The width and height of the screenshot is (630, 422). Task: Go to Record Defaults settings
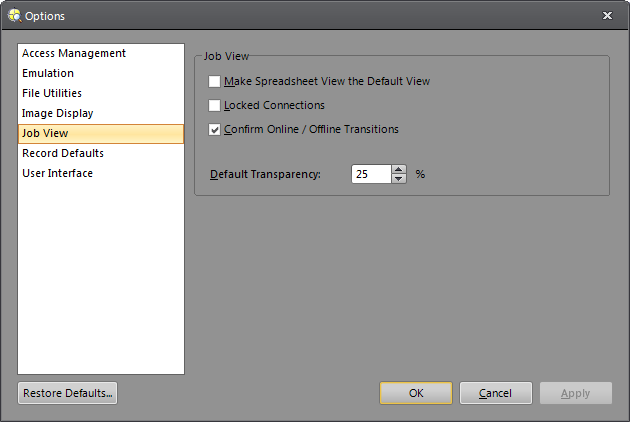[63, 153]
